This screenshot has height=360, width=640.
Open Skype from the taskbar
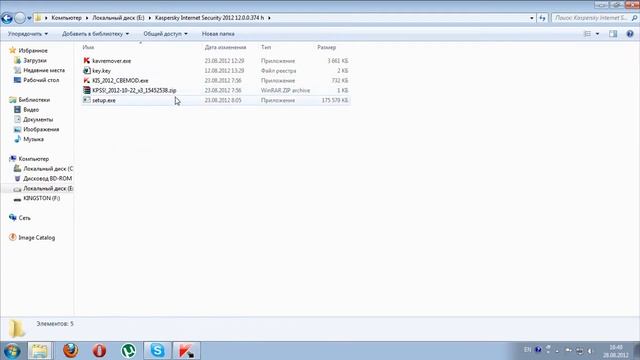(x=157, y=351)
